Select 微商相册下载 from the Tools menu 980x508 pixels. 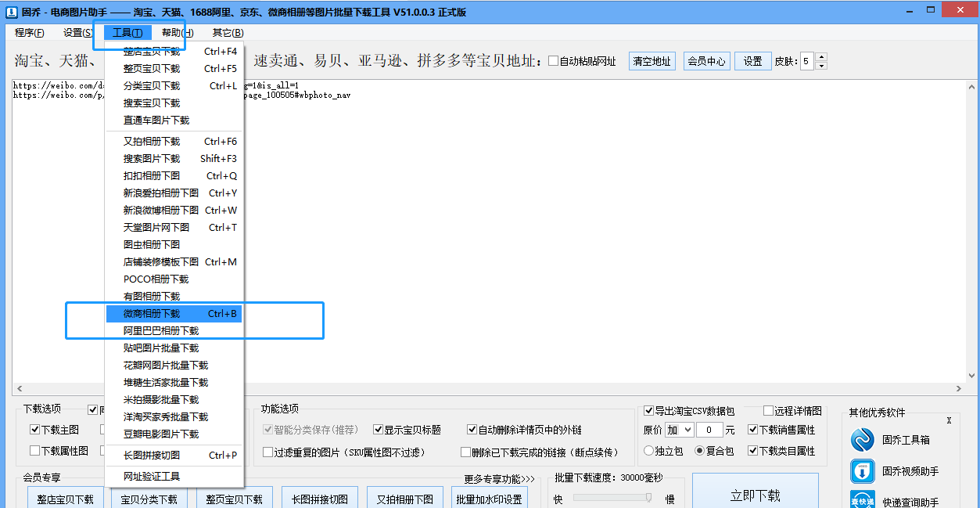pyautogui.click(x=154, y=313)
